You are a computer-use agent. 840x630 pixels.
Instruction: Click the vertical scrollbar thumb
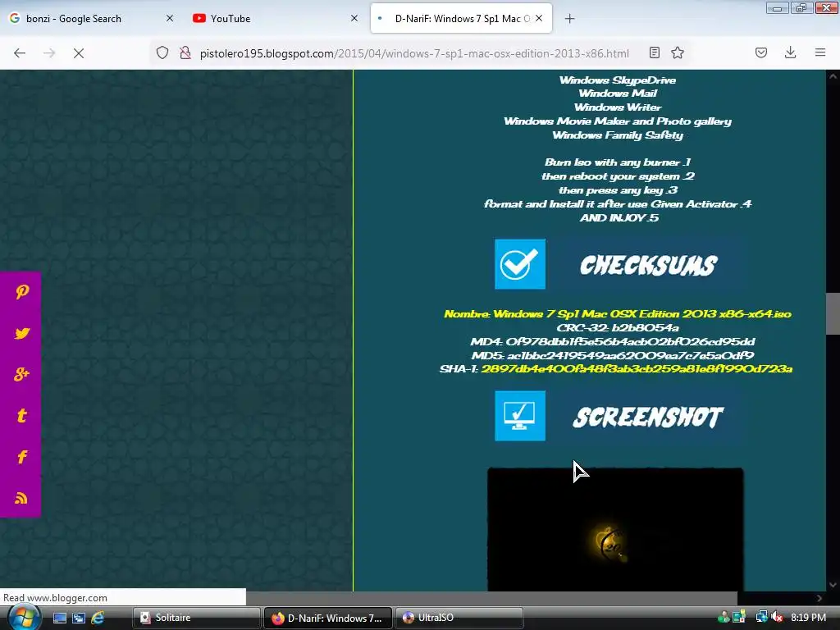coord(833,314)
